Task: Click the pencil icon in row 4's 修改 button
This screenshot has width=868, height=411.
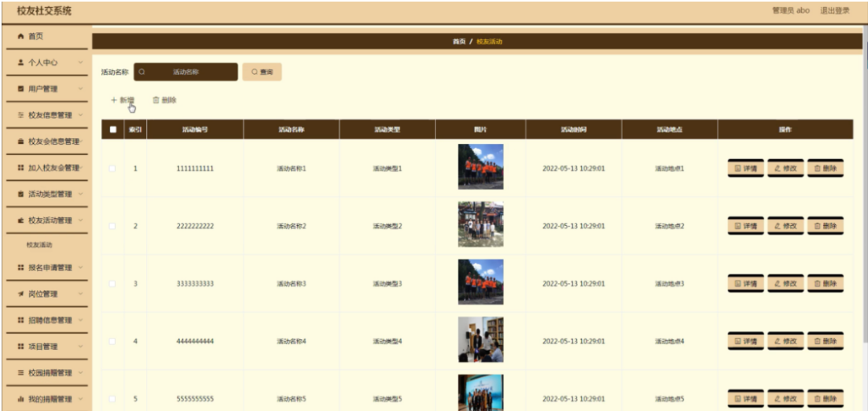Action: tap(777, 341)
